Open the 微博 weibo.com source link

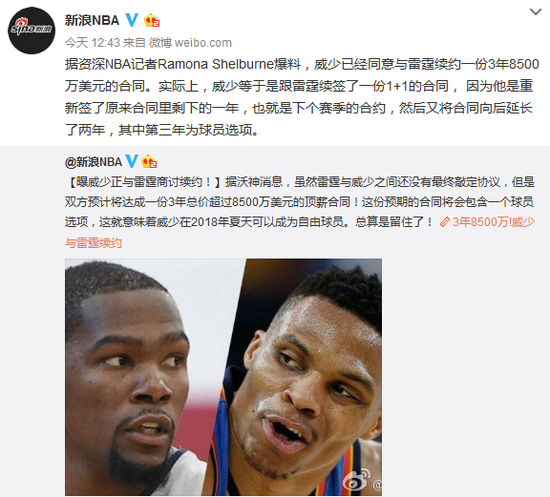pos(190,43)
